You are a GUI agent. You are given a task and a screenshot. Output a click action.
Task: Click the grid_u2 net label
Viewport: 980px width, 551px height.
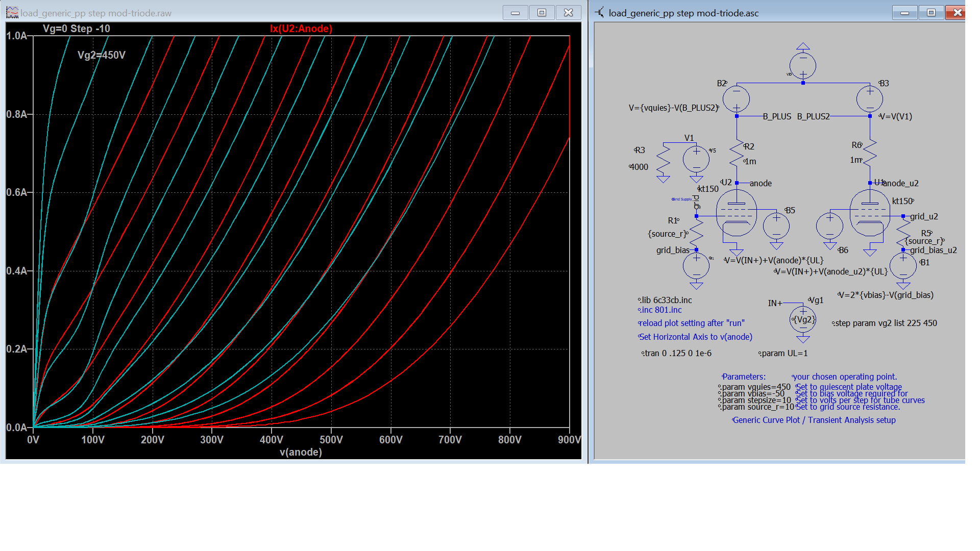pos(924,216)
